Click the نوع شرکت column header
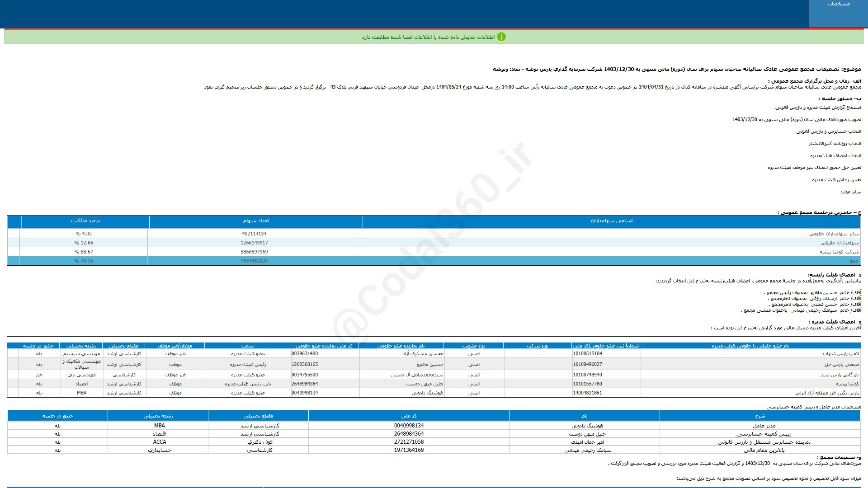Viewport: 868px width, 488px height. pyautogui.click(x=538, y=346)
